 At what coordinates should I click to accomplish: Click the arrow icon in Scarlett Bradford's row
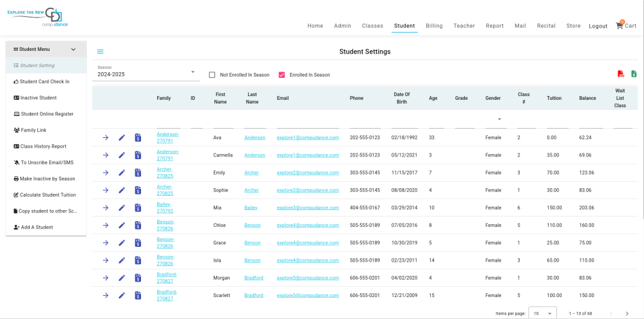(x=106, y=295)
